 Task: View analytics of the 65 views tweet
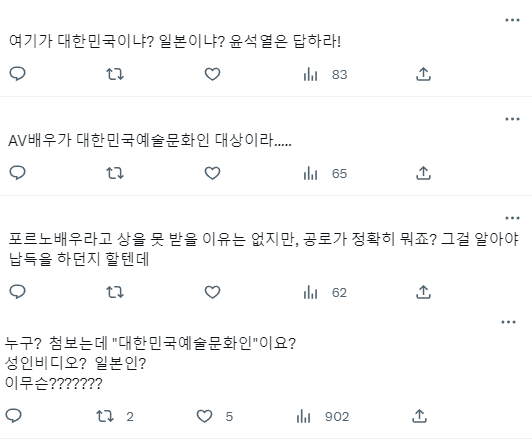point(325,173)
